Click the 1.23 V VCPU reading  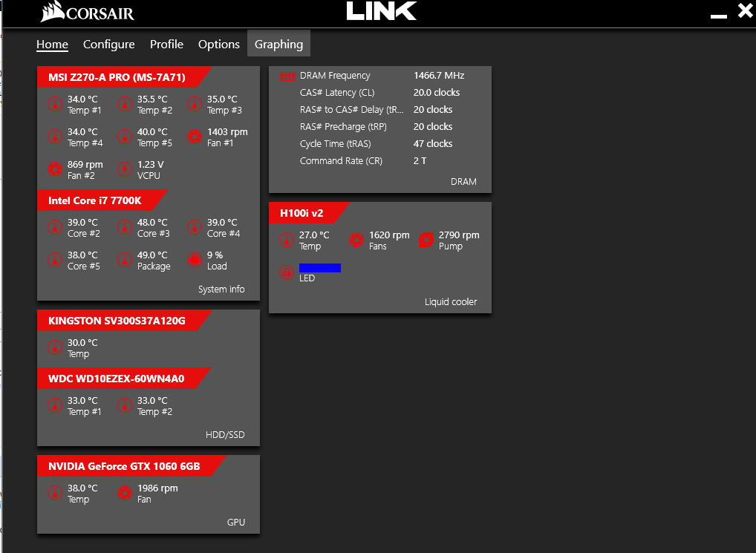click(151, 164)
